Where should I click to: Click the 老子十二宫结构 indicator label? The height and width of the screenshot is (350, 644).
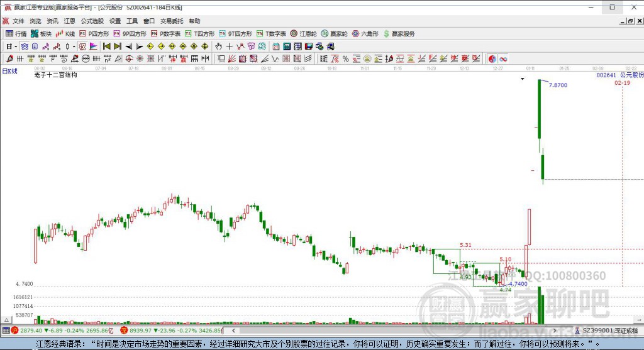[55, 75]
